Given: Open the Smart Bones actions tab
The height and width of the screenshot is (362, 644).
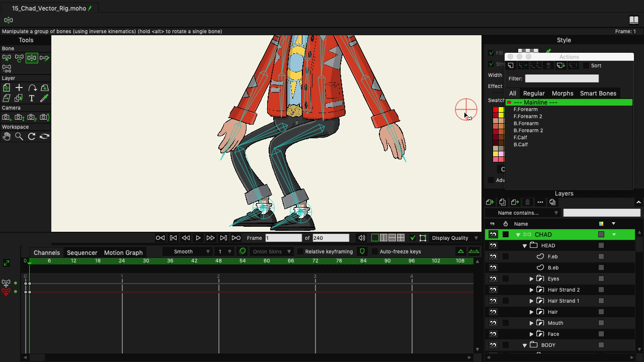Looking at the screenshot, I should [598, 93].
